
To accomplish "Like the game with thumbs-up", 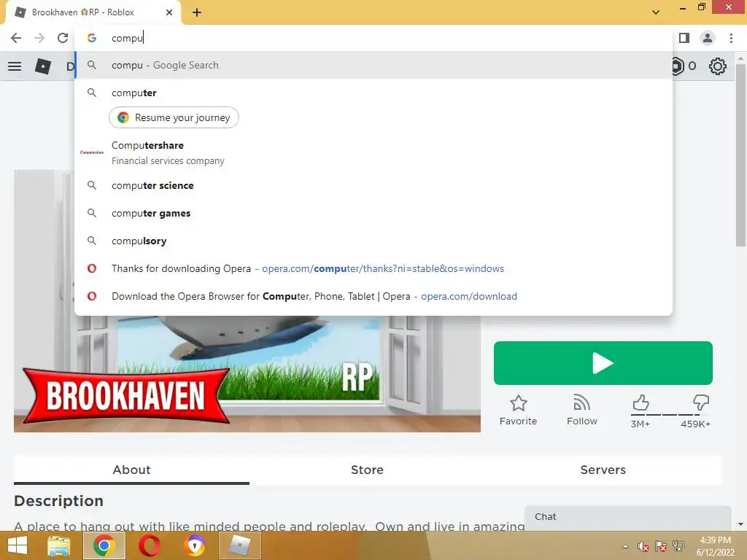I will [640, 402].
